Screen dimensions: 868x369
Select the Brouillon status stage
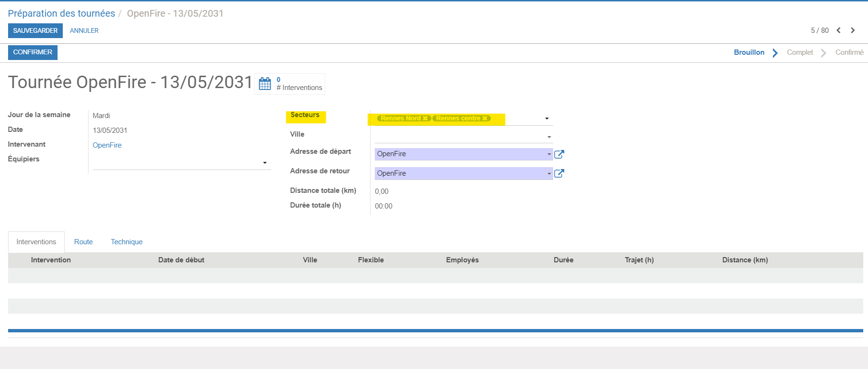(x=749, y=52)
